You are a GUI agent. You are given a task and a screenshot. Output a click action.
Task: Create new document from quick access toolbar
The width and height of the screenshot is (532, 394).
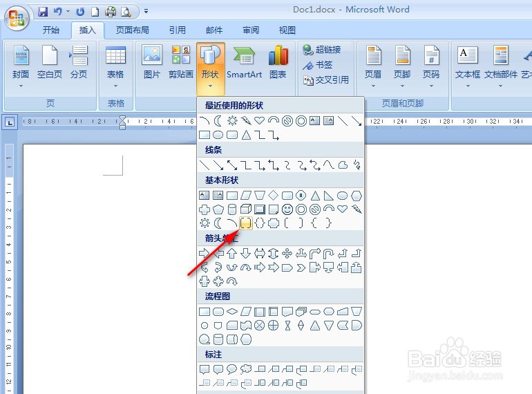click(x=95, y=12)
